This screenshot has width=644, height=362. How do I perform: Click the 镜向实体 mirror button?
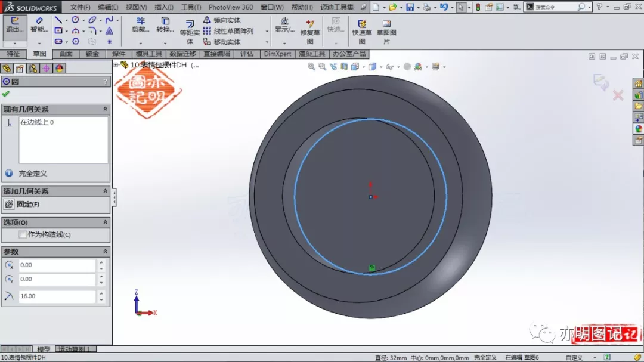[222, 20]
